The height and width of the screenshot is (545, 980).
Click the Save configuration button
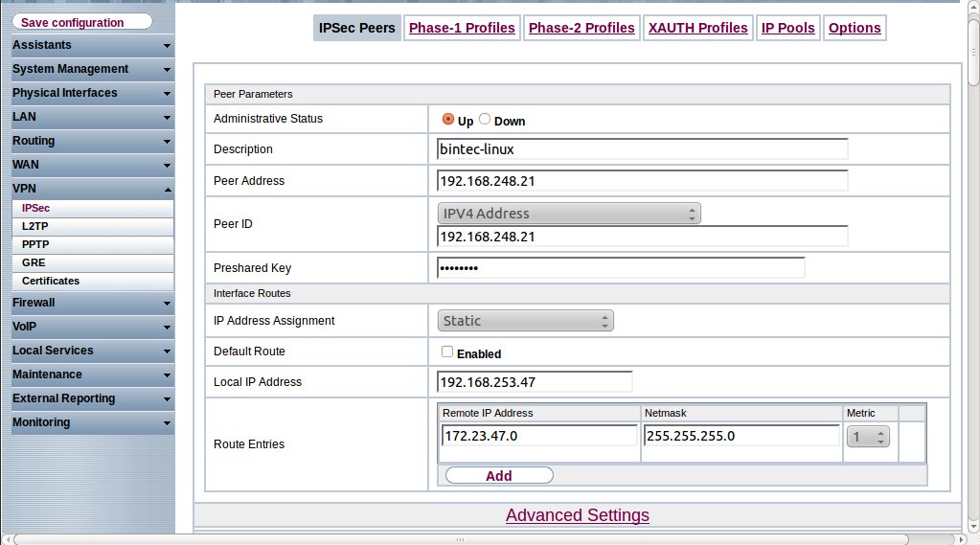[81, 22]
